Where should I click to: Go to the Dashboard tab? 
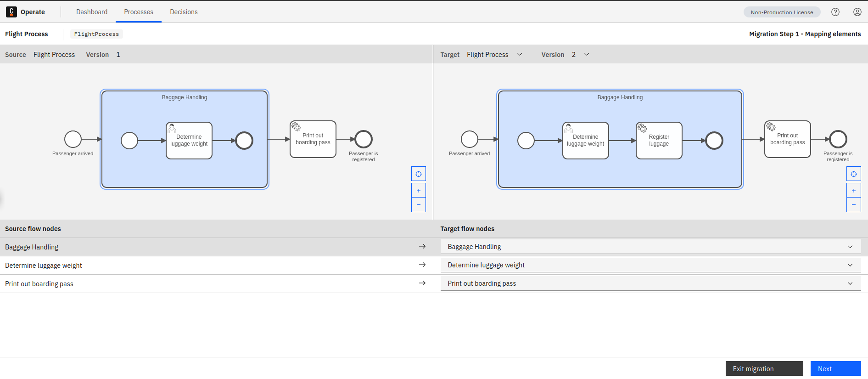coord(92,12)
